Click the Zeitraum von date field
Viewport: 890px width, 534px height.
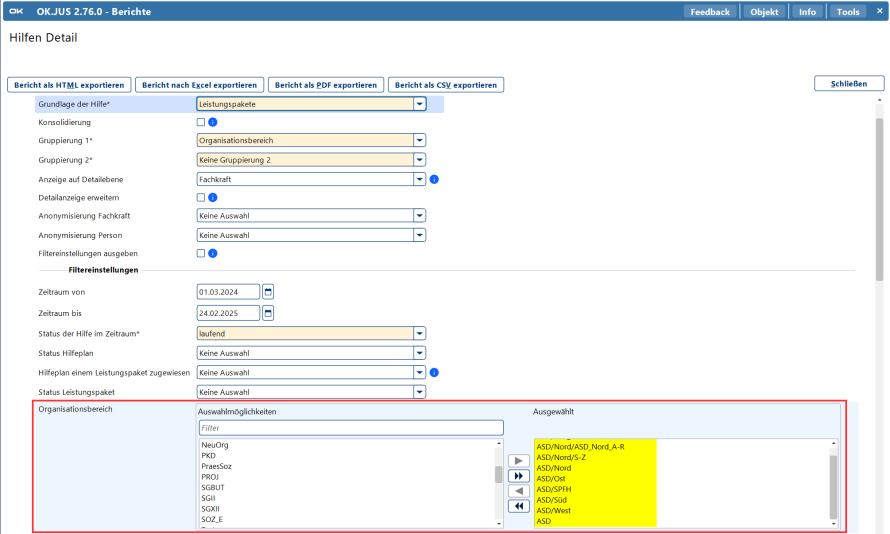[x=228, y=292]
